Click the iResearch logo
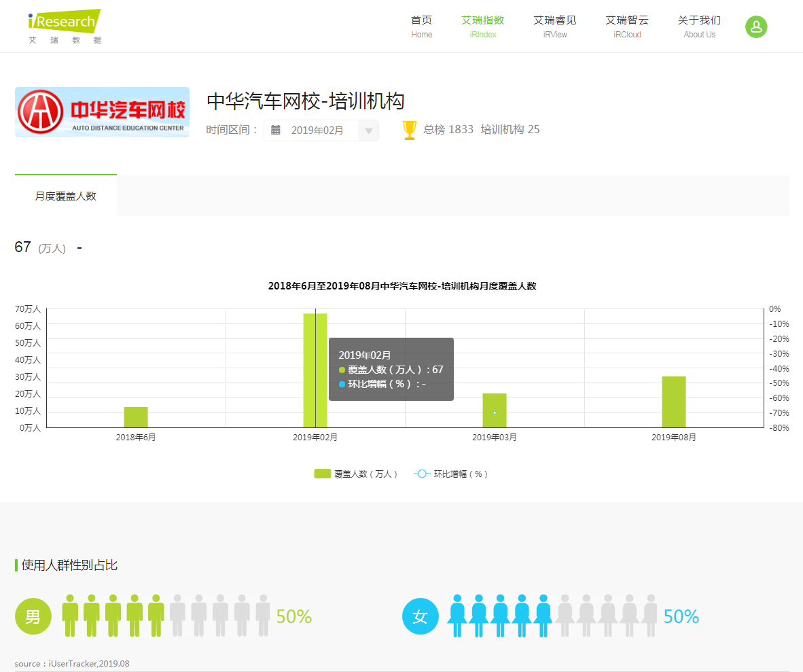This screenshot has height=672, width=803. coord(65,26)
